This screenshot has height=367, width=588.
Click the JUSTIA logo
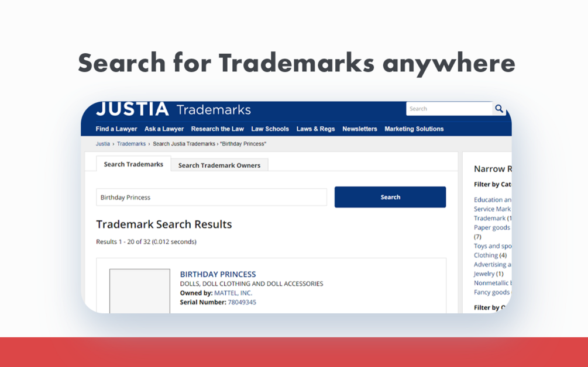point(132,109)
